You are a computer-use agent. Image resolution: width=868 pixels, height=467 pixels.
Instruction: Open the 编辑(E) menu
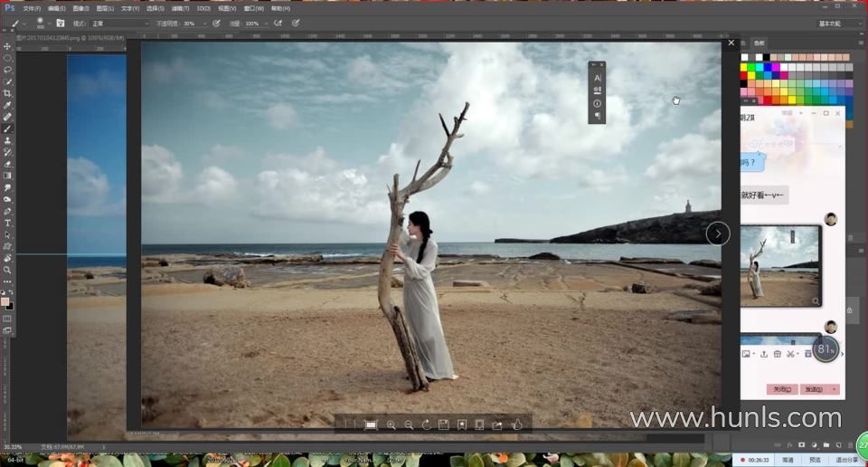pos(56,8)
